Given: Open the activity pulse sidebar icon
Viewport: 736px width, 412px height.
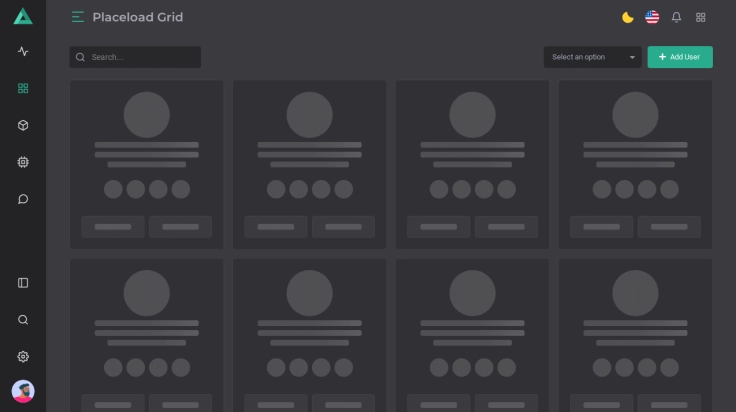Looking at the screenshot, I should [23, 52].
